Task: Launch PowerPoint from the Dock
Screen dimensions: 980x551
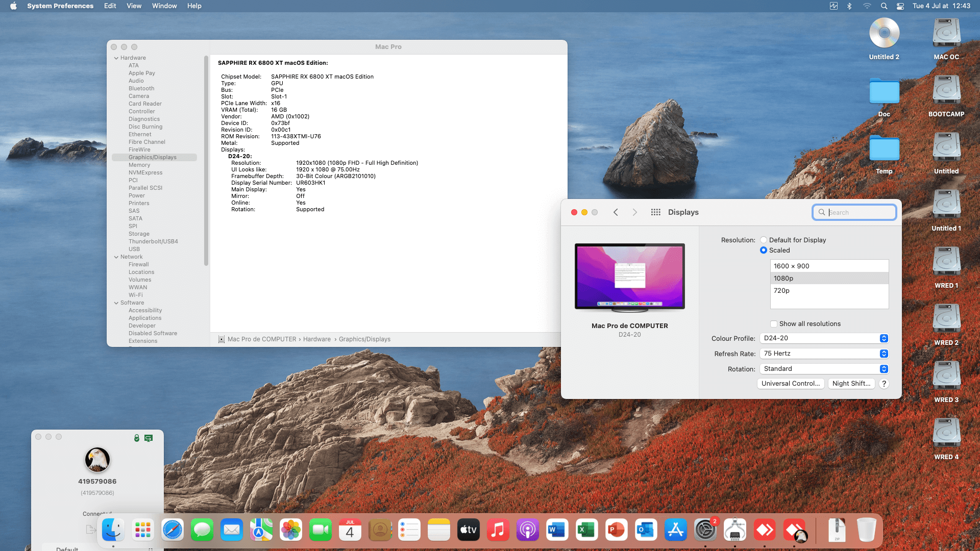Action: [616, 530]
